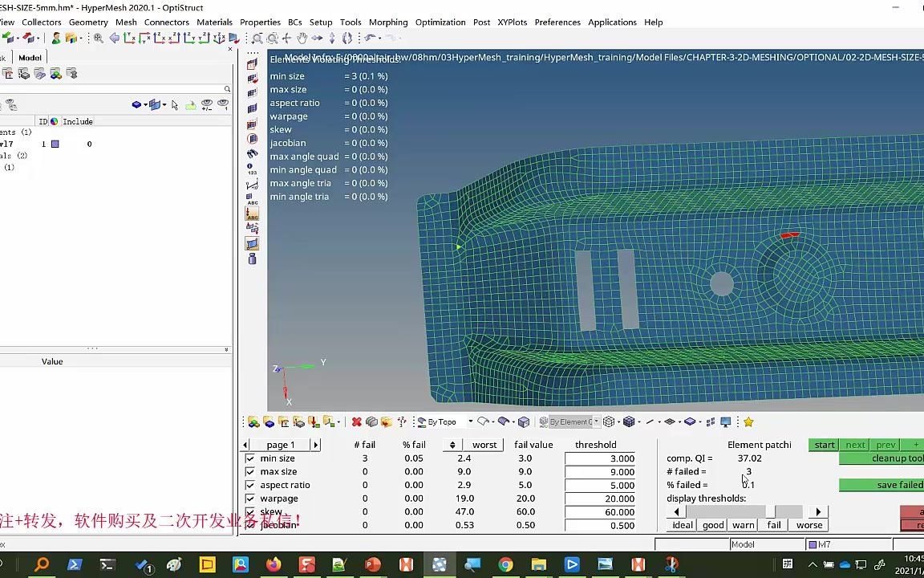Disable the min size criterion checkbox
This screenshot has height=578, width=924.
[251, 458]
